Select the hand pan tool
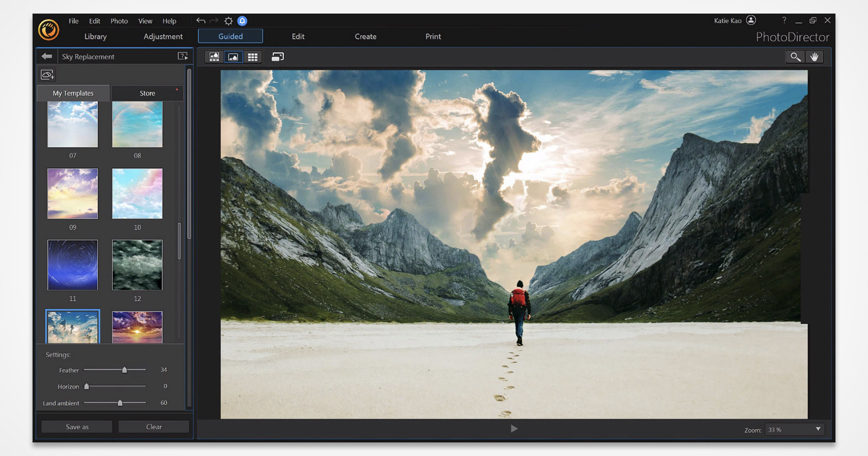 [814, 57]
